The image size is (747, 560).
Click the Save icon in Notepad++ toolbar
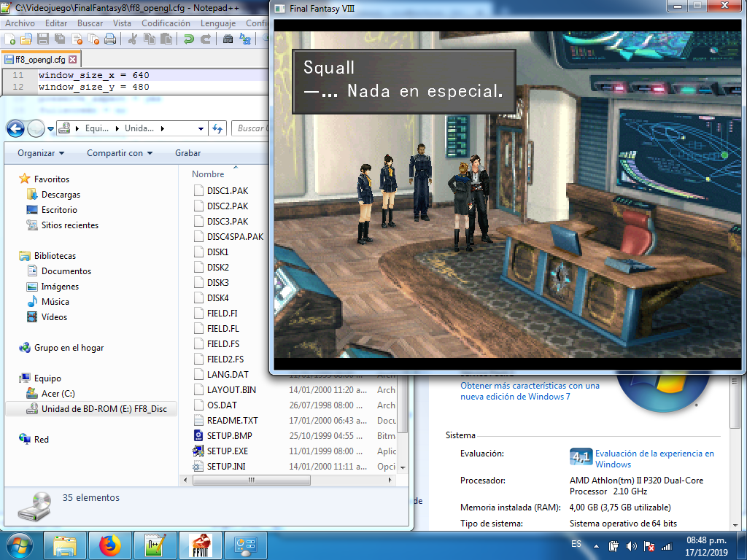point(43,39)
